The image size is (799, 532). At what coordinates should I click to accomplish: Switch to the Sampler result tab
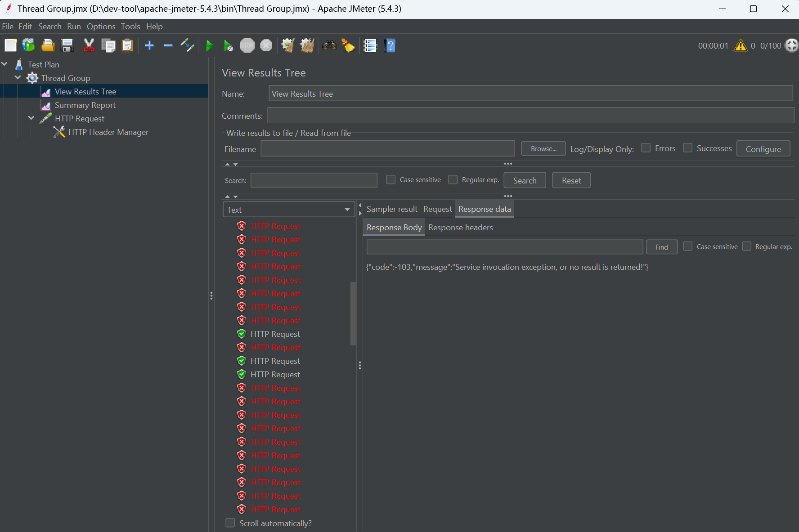pyautogui.click(x=392, y=209)
